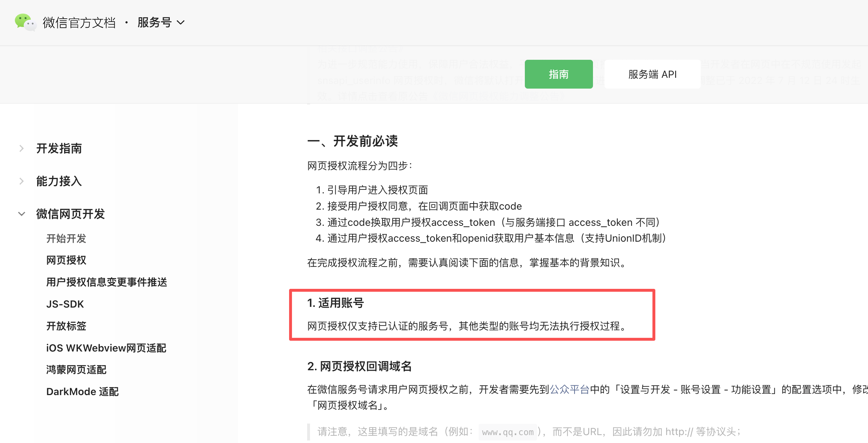Click the chevron beside 服务号
The height and width of the screenshot is (443, 868).
point(181,23)
